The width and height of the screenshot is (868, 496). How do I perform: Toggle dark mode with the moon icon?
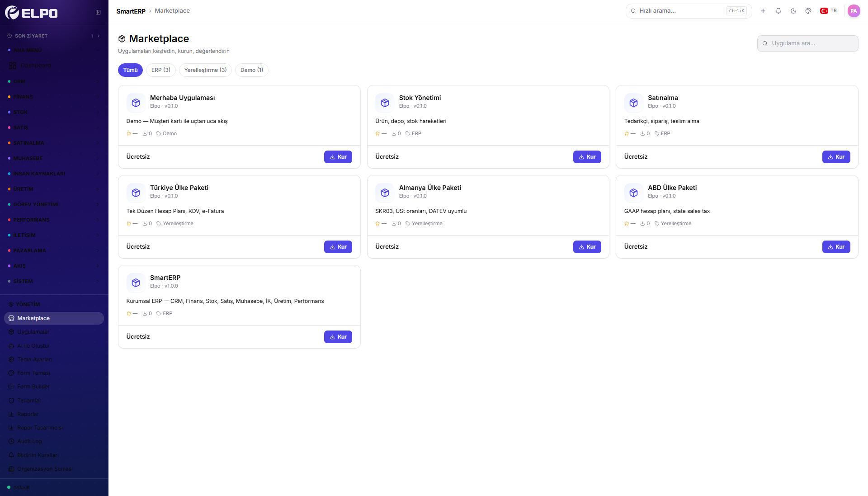pyautogui.click(x=793, y=11)
